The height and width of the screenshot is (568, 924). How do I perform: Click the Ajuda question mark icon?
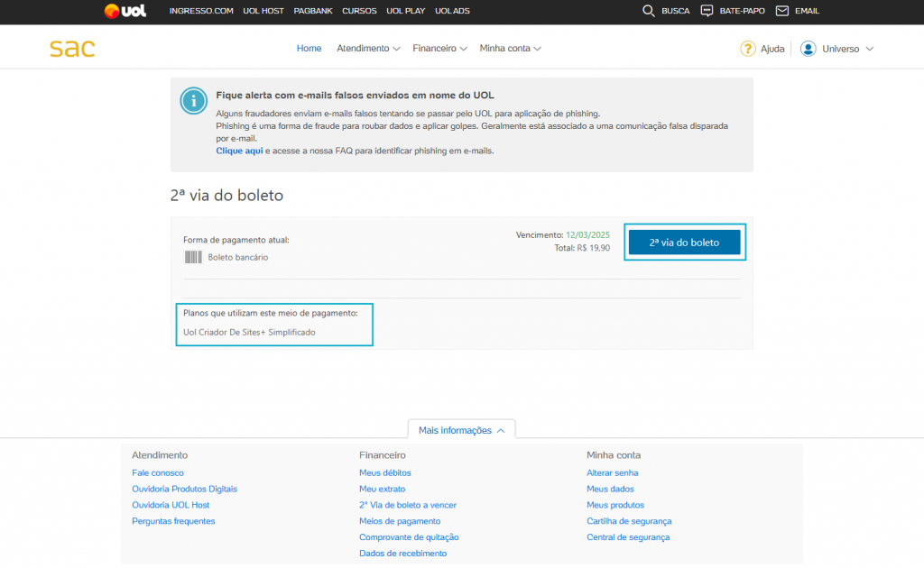[x=748, y=49]
